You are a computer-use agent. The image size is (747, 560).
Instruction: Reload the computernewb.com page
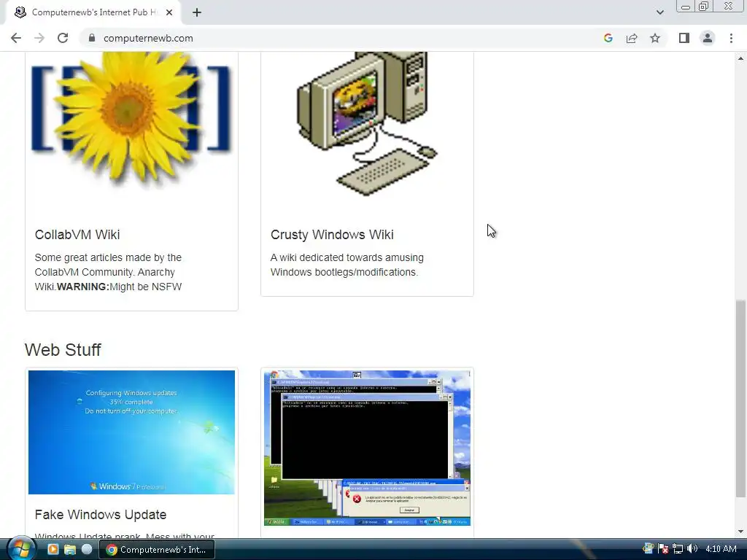[x=63, y=38]
